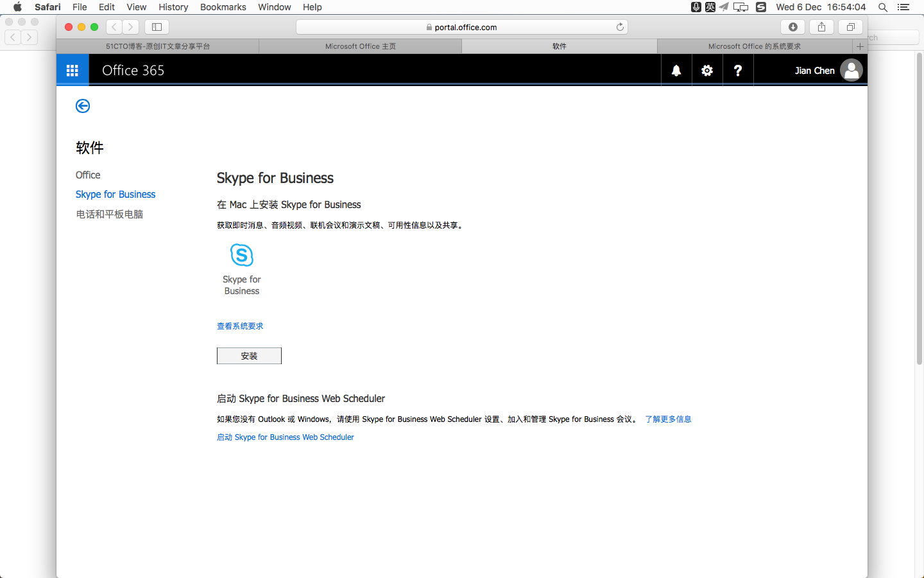Click the input method icon in menu bar
The width and height of the screenshot is (924, 578).
[x=710, y=7]
